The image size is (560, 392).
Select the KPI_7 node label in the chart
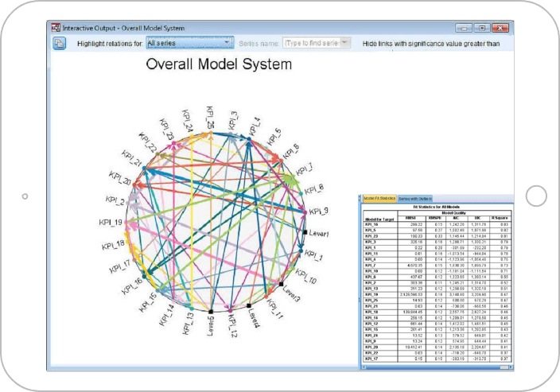point(305,169)
